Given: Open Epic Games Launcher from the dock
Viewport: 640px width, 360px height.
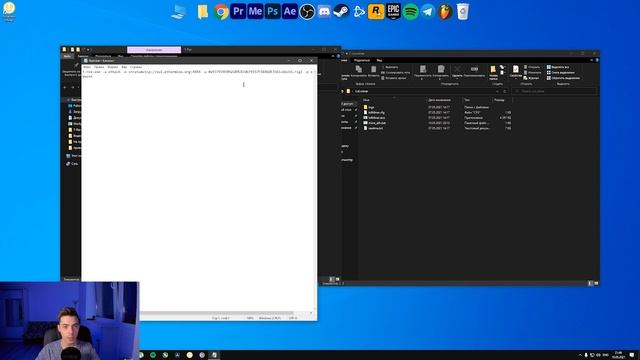Looking at the screenshot, I should (x=393, y=11).
